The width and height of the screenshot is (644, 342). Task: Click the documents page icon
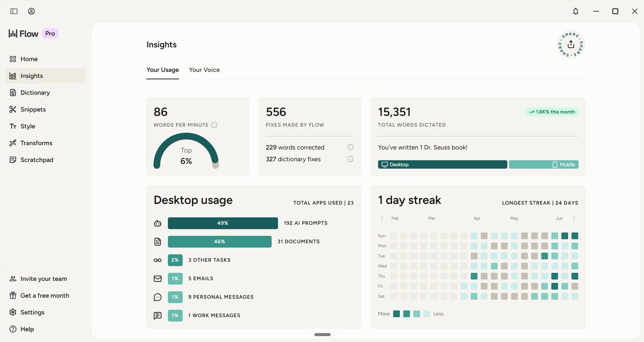pyautogui.click(x=158, y=242)
